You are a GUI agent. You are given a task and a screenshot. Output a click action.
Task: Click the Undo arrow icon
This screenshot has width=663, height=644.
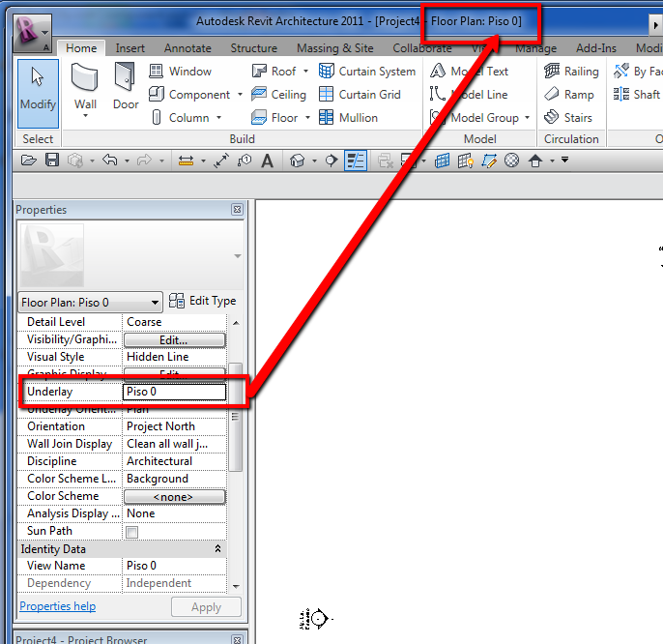pos(110,161)
